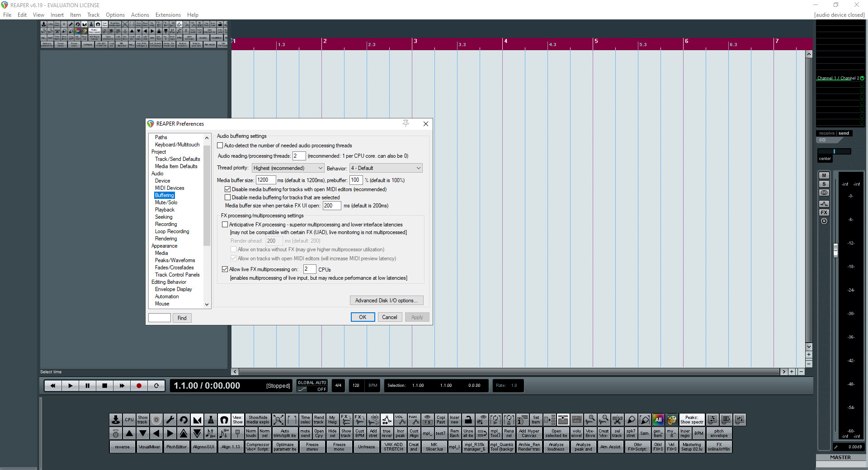This screenshot has width=868, height=470.
Task: Solo the master track with S button
Action: coord(824,184)
